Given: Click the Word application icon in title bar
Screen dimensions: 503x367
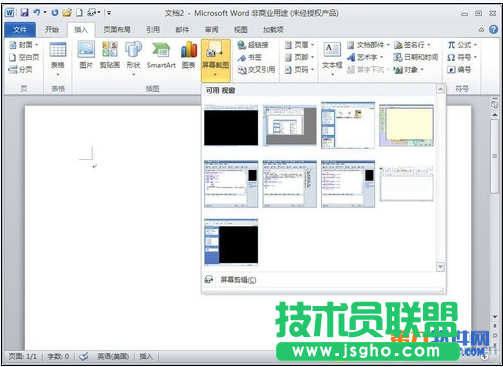Looking at the screenshot, I should pos(9,13).
